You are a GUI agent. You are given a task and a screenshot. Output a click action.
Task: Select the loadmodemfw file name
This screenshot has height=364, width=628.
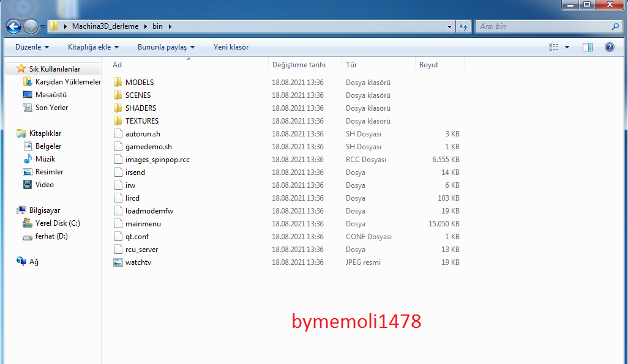pos(149,211)
